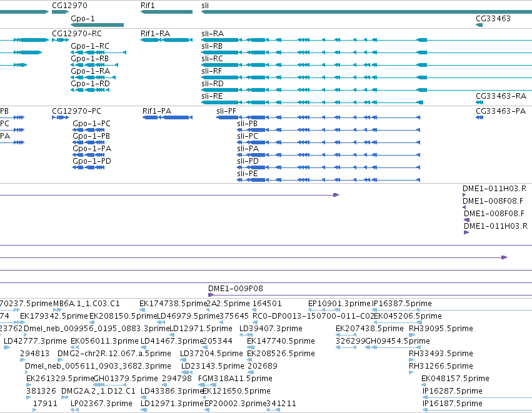
Task: Click EST label EK121650.5prime
Action: point(236,391)
